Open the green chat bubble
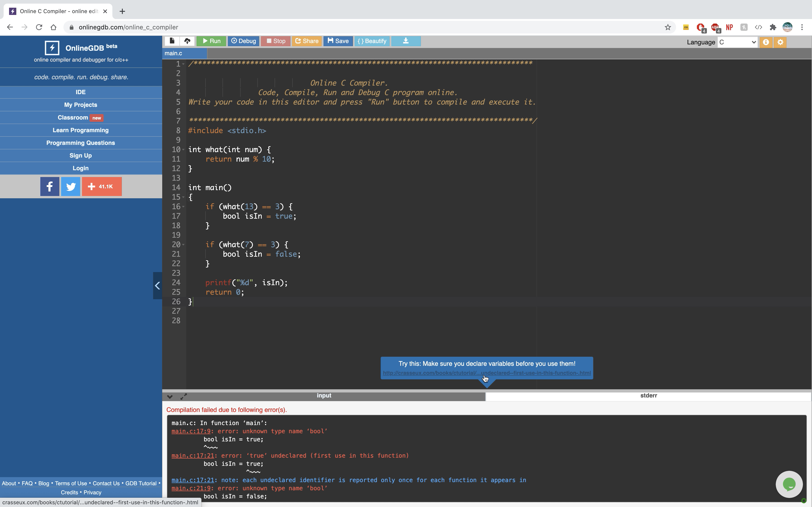812x507 pixels. pos(789,484)
